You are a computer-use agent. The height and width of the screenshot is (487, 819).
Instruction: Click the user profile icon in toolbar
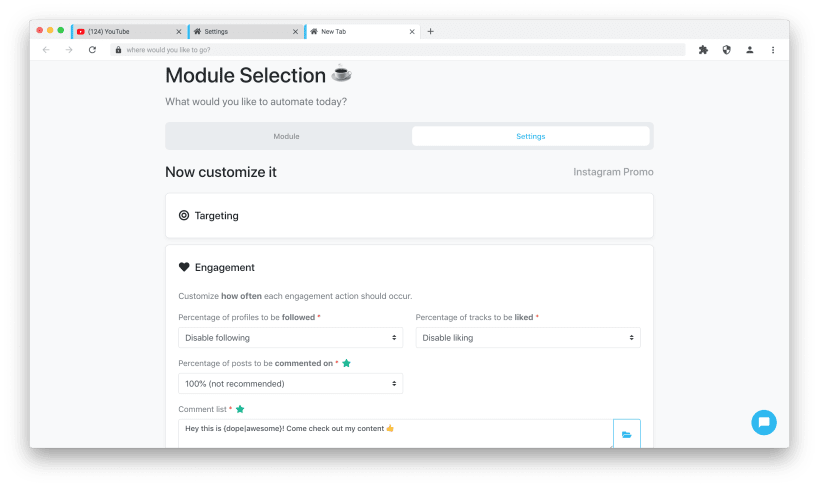(750, 50)
